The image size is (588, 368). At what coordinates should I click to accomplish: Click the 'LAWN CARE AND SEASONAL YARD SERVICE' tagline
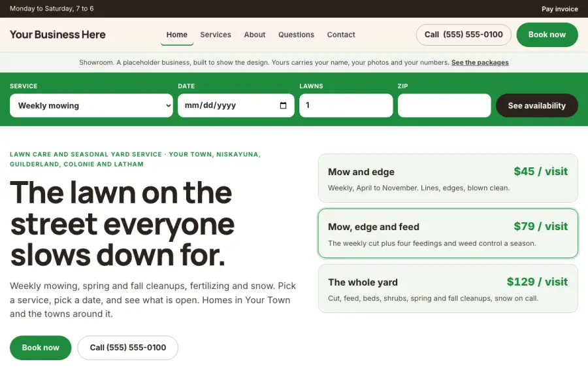[86, 154]
